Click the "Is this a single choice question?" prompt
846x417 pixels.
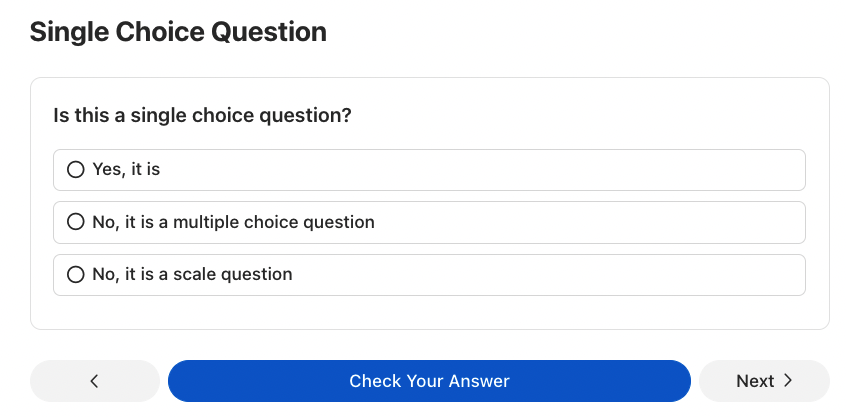tap(202, 116)
